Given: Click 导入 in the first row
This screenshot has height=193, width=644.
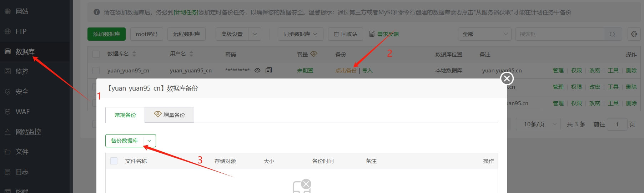Looking at the screenshot, I should (367, 70).
